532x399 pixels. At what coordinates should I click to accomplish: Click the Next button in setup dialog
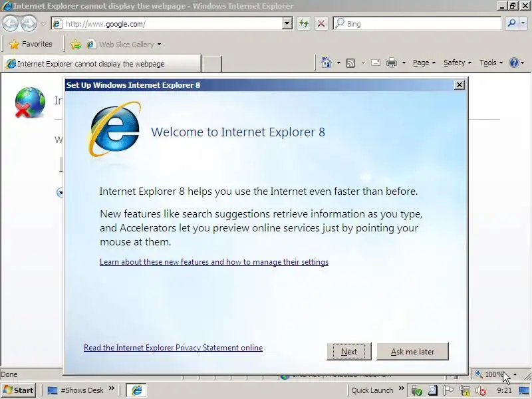[348, 352]
